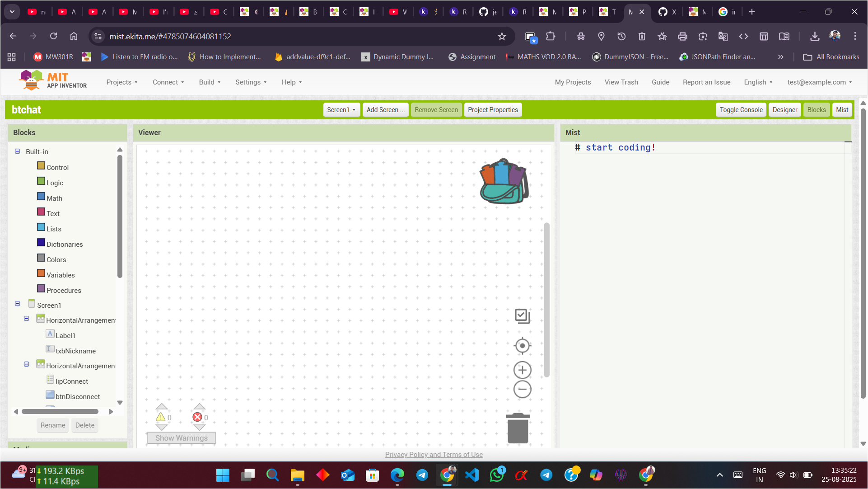
Task: Toggle the Console panel
Action: (x=741, y=110)
